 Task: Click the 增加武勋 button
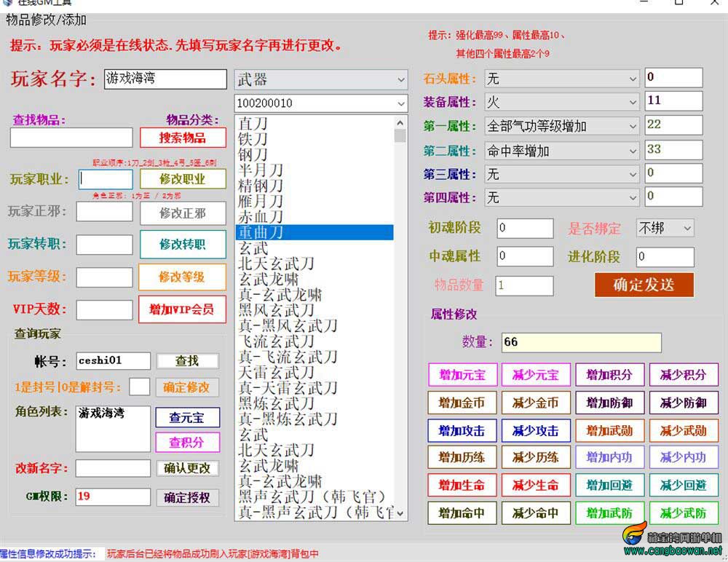coord(609,430)
